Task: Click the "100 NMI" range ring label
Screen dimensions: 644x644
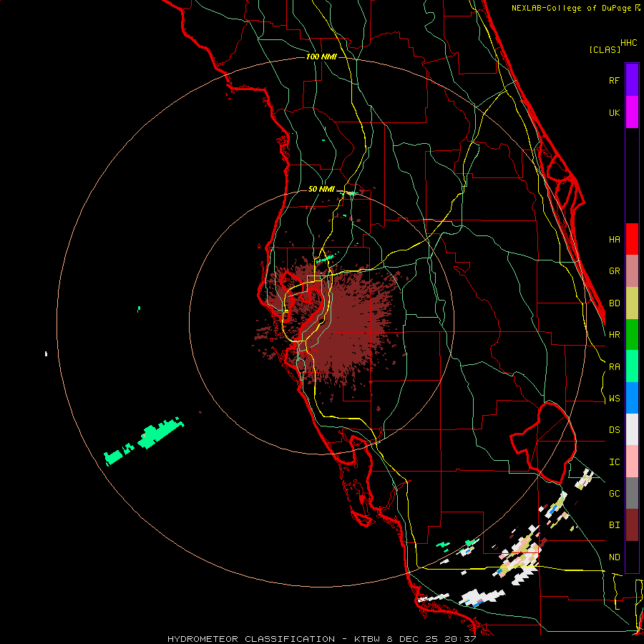Action: click(321, 57)
